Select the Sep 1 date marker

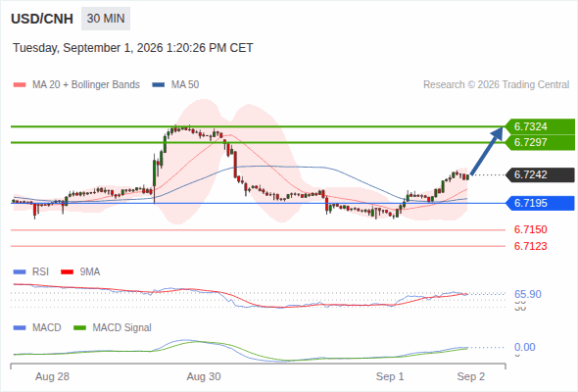click(x=390, y=376)
